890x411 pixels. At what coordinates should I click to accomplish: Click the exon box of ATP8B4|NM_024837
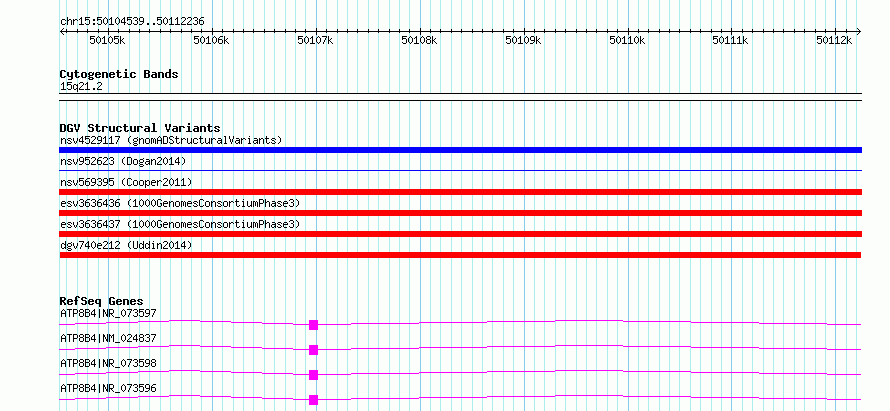tap(313, 350)
